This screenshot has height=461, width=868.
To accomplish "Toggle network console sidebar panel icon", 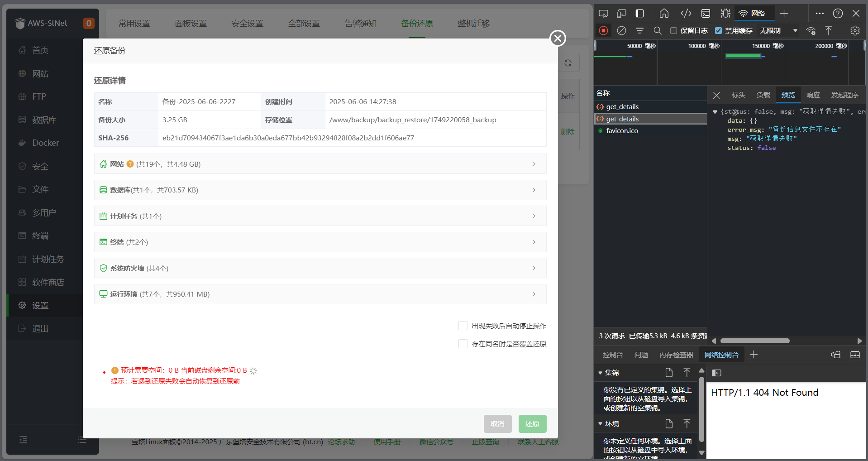I will (716, 373).
